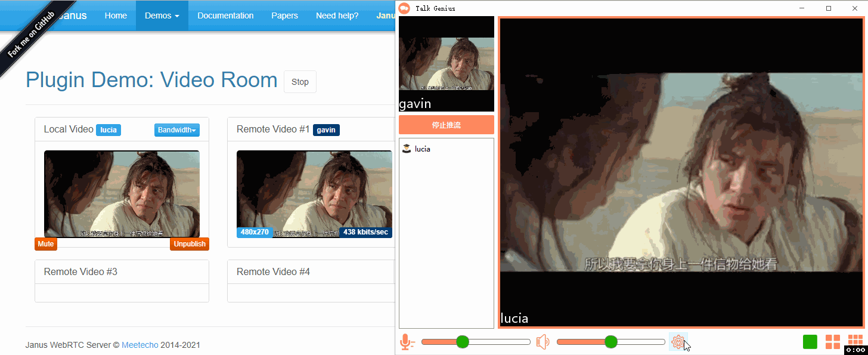
Task: Select the gavin video thumbnail
Action: coord(447,64)
